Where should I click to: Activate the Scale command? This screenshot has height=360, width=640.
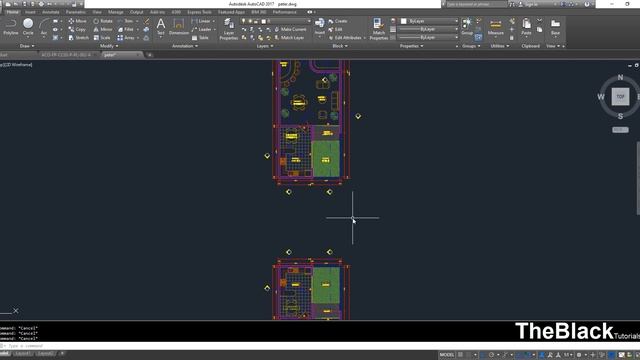102,38
